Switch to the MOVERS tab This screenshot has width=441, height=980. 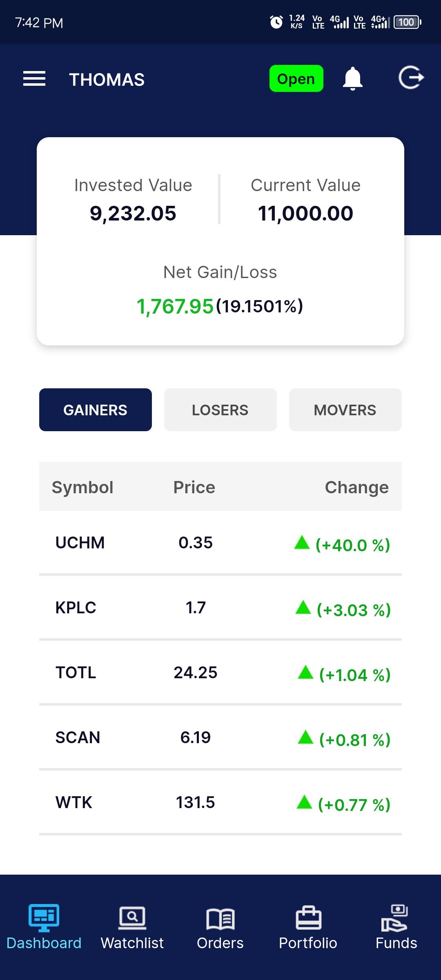(x=345, y=410)
